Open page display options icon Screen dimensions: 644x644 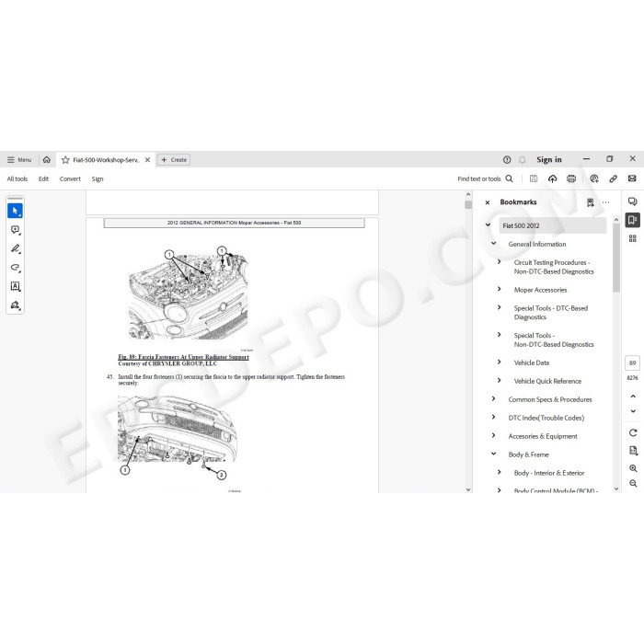pyautogui.click(x=633, y=451)
